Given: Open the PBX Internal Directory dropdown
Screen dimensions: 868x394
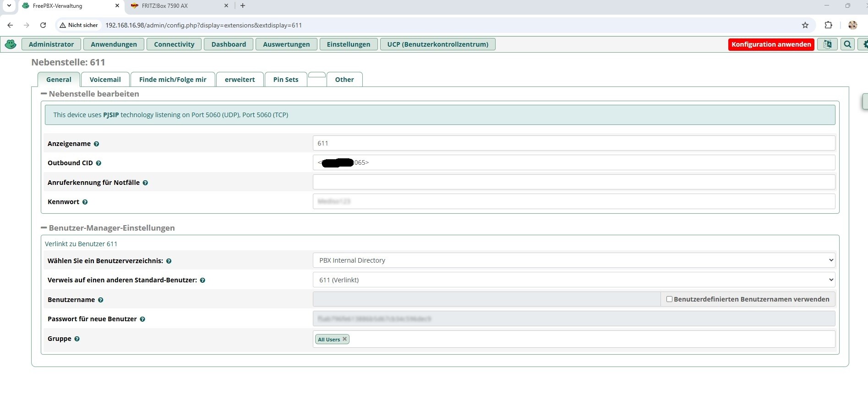Looking at the screenshot, I should (573, 260).
